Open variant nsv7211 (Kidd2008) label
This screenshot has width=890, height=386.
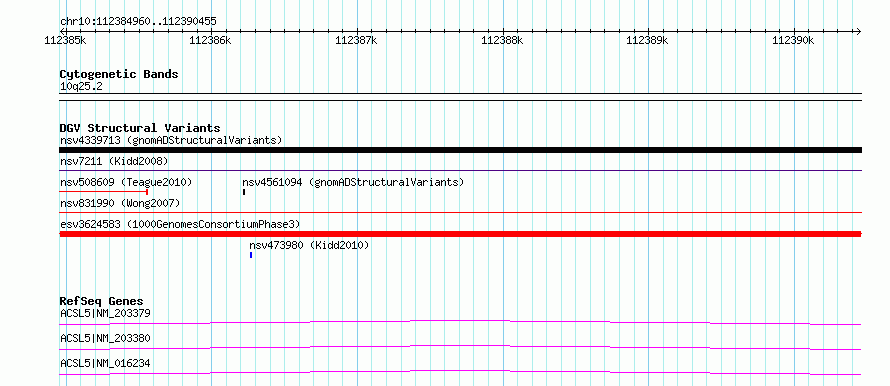click(114, 161)
